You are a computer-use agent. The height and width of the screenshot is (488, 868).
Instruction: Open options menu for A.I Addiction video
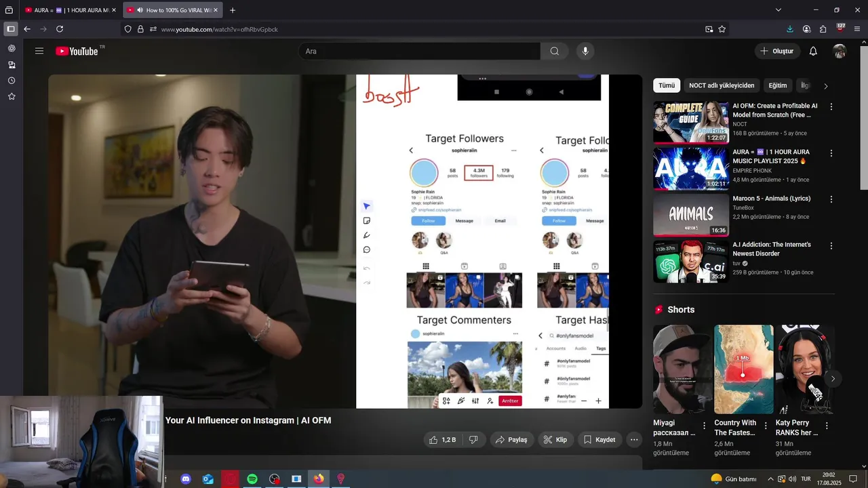pos(831,246)
